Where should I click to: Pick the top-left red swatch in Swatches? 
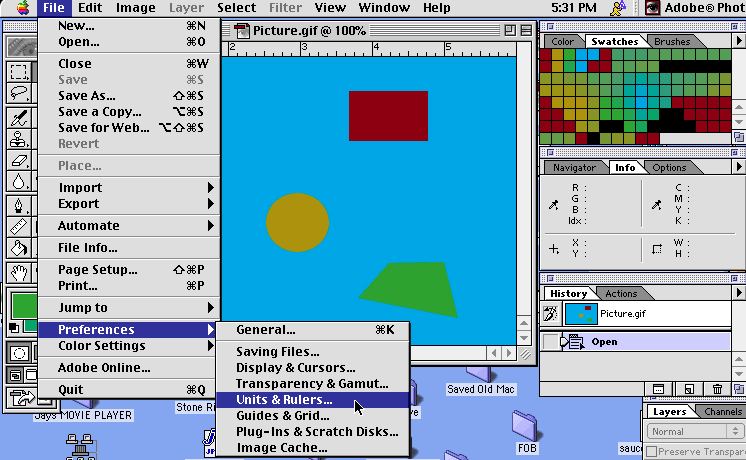pyautogui.click(x=545, y=54)
